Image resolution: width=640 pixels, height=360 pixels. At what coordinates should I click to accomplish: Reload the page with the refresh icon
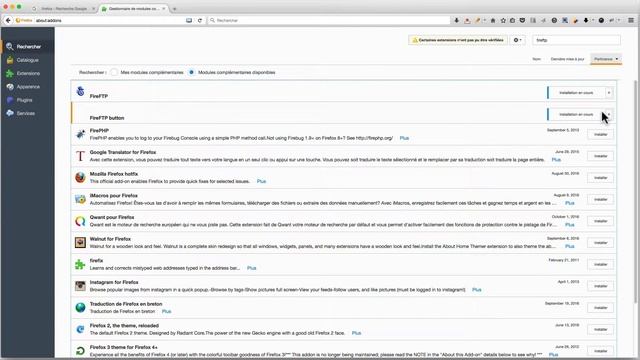click(200, 20)
